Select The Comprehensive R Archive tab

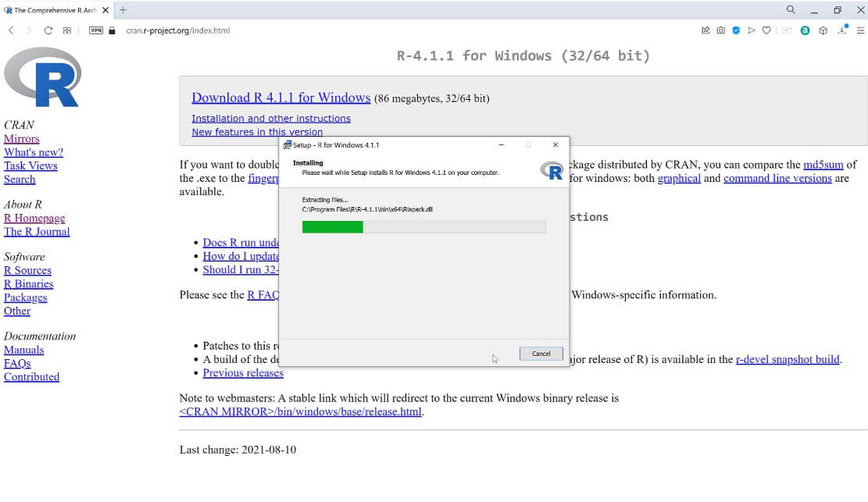54,10
